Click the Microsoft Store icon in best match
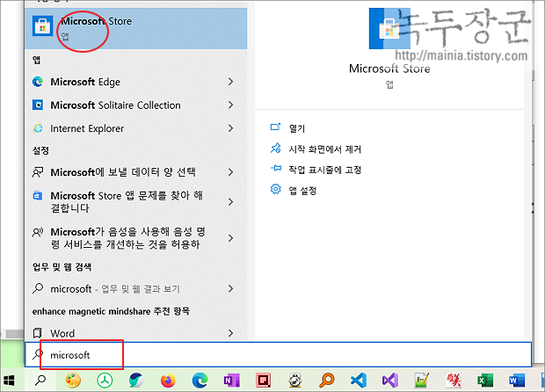 (42, 25)
